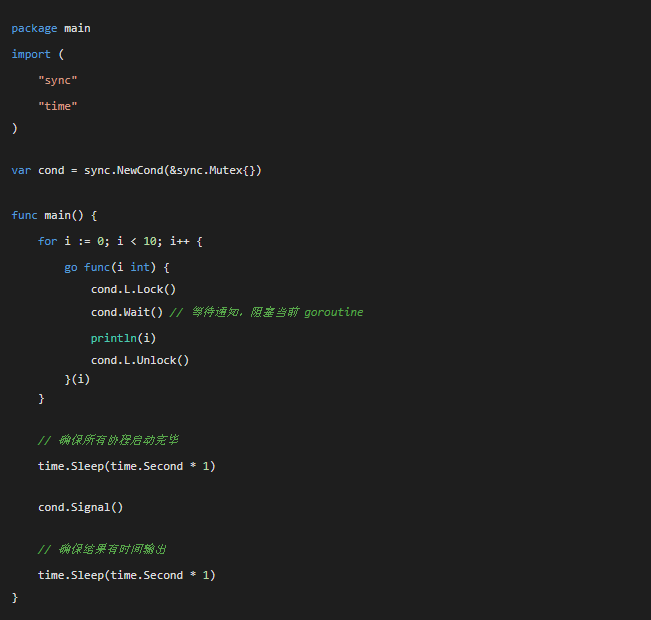Click the println(i) statement
The image size is (651, 620).
click(x=123, y=337)
